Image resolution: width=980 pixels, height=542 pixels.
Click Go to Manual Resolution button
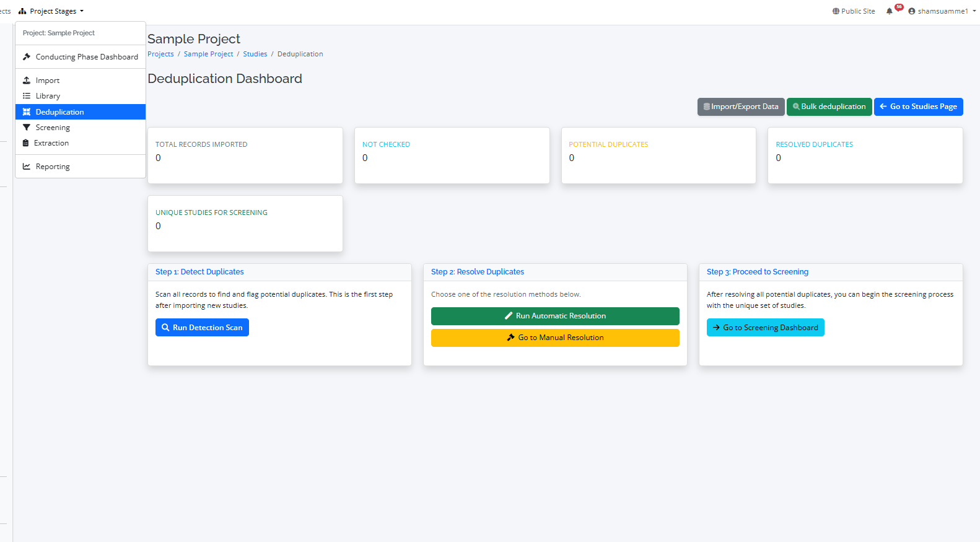555,338
